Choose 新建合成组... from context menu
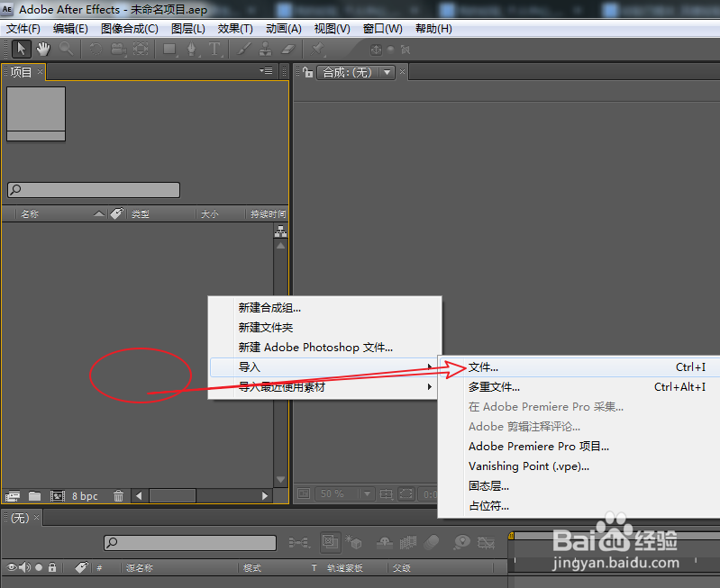Screen dimensions: 720x588 pyautogui.click(x=324, y=308)
